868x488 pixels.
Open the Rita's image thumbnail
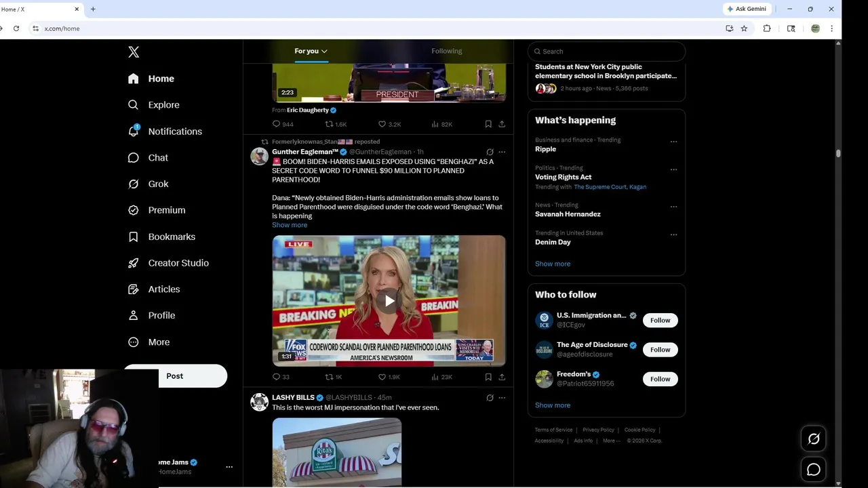tap(337, 452)
